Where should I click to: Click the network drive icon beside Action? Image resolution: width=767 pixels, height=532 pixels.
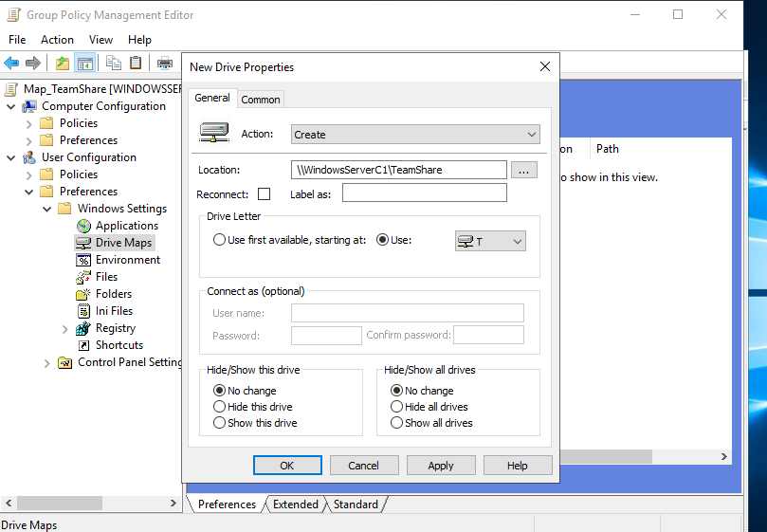(x=214, y=133)
